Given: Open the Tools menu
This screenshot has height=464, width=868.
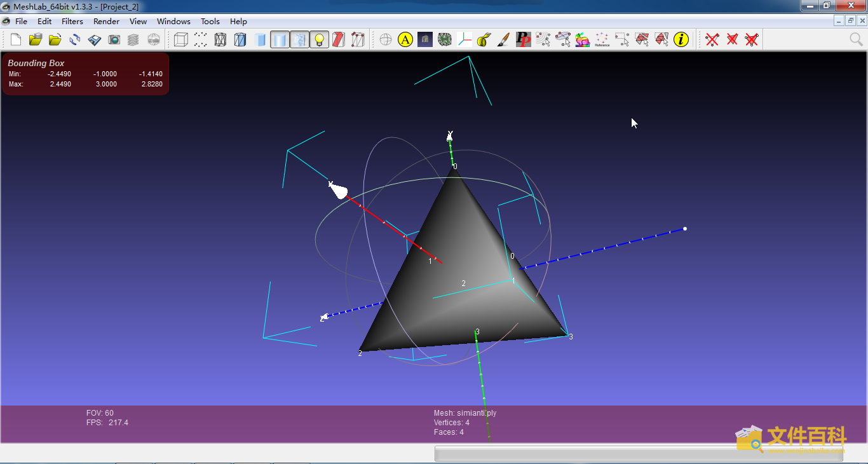Looking at the screenshot, I should pos(210,21).
